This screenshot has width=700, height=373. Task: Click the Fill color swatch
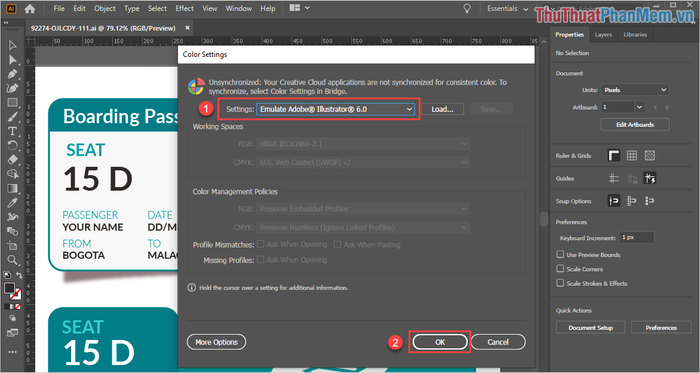pos(9,288)
